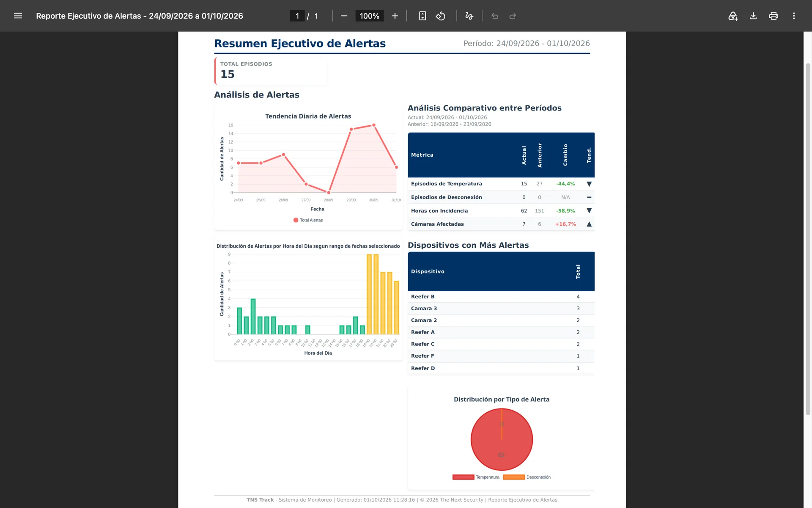Click the undo arrow icon
Viewport: 812px width, 508px height.
[495, 16]
